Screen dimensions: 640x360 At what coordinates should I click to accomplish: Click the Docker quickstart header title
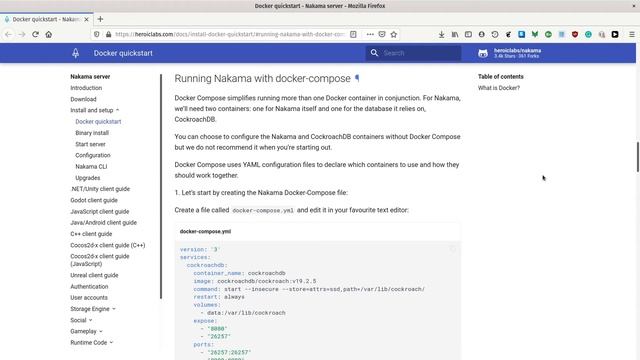click(x=123, y=53)
